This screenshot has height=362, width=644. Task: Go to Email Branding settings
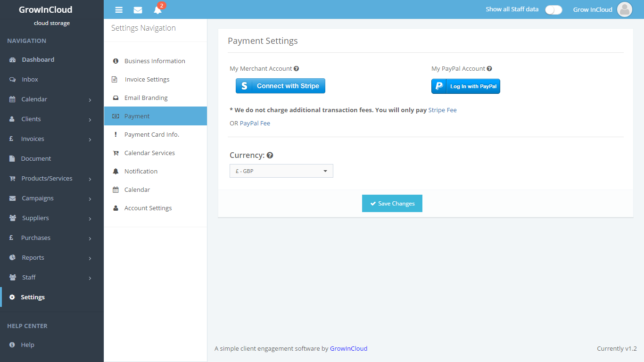click(x=146, y=98)
